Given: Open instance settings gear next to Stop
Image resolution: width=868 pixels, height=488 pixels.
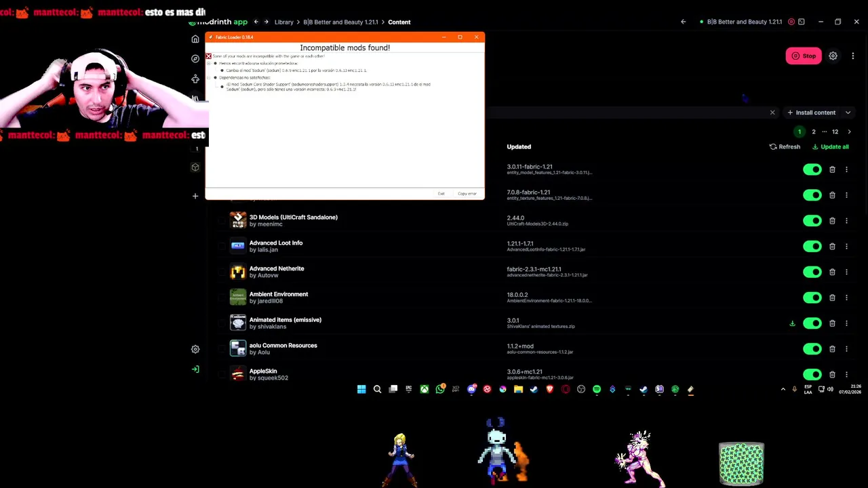Looking at the screenshot, I should pos(833,56).
